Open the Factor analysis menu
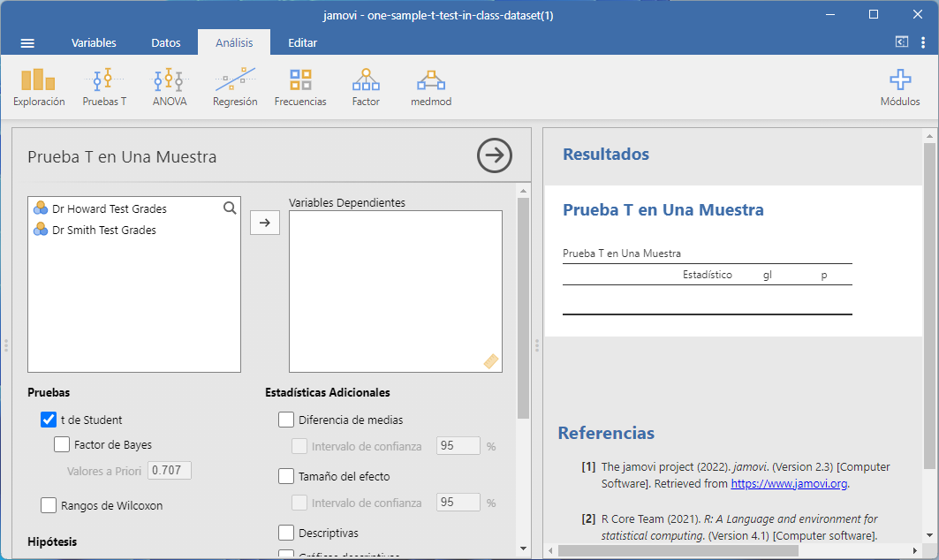Viewport: 939px width, 560px height. coord(366,87)
